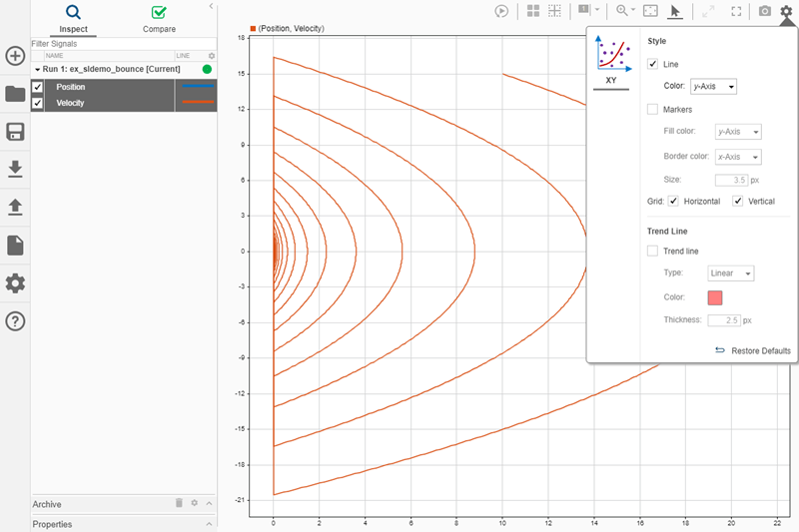799x532 pixels.
Task: Click the (Position, Velocity) legend entry
Action: click(x=288, y=29)
